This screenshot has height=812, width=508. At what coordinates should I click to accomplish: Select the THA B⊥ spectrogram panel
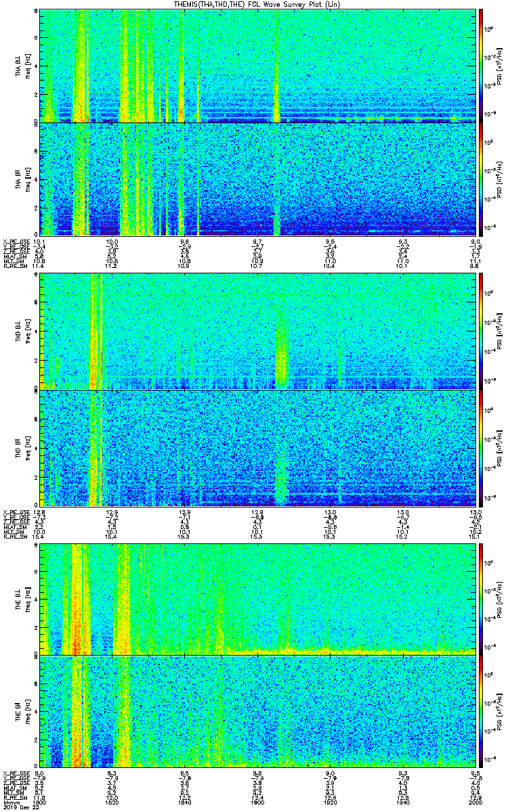click(x=259, y=66)
